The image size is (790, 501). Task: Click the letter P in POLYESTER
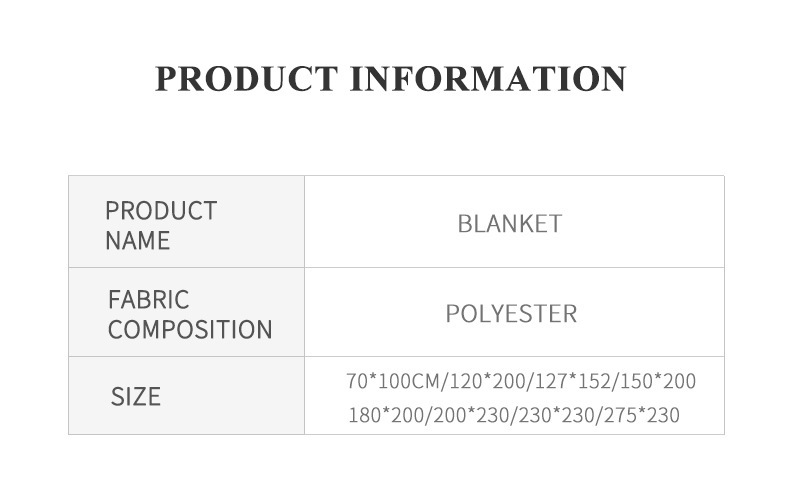[x=452, y=314]
